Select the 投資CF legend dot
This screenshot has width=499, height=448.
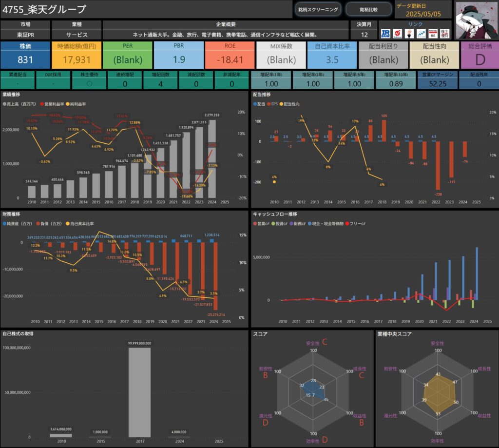pos(273,224)
